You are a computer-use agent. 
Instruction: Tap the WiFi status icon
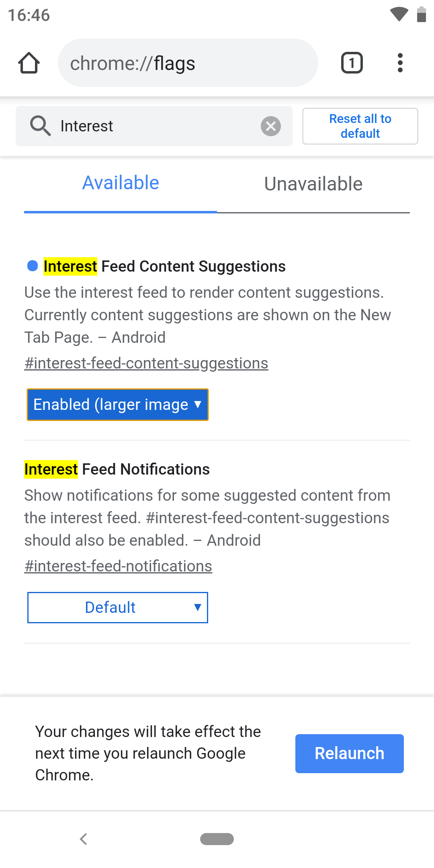pyautogui.click(x=399, y=14)
